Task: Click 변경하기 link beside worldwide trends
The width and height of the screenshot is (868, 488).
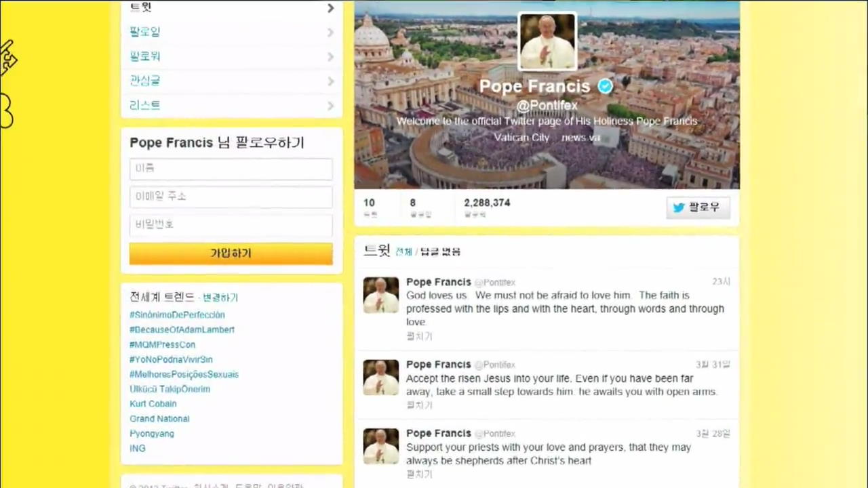Action: coord(220,298)
